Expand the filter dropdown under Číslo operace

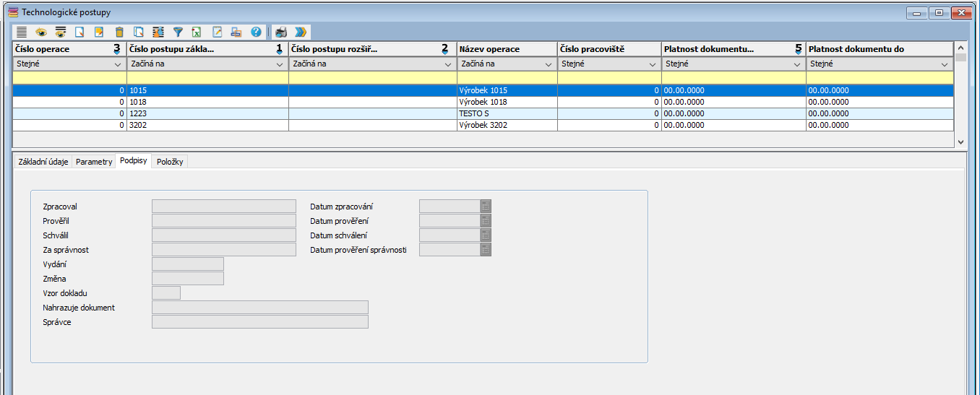tap(118, 64)
